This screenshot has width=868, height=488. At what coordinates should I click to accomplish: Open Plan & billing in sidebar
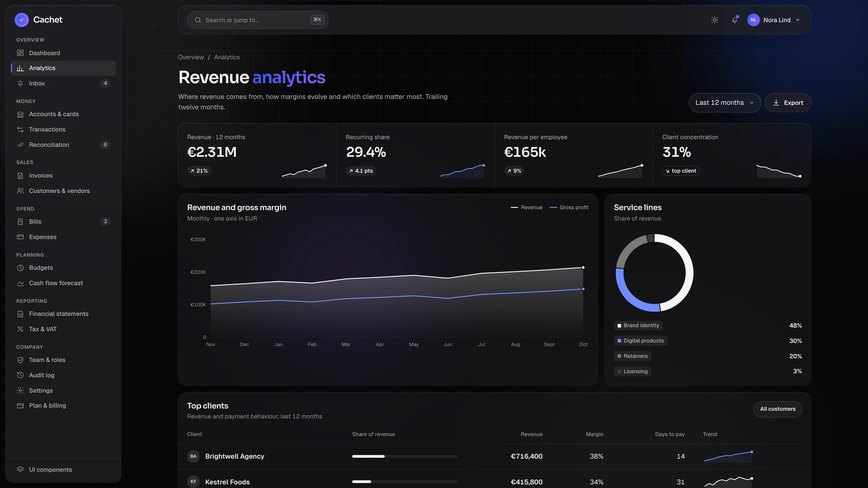point(63,406)
